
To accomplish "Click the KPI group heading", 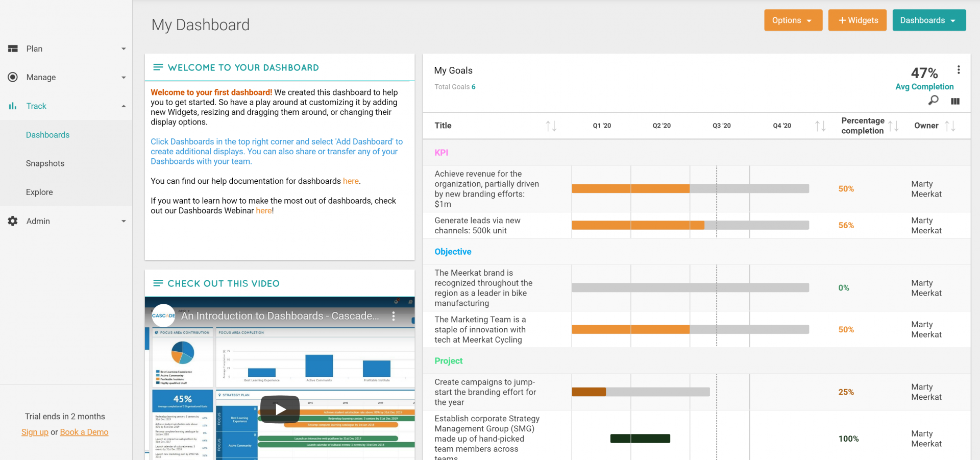I will (442, 153).
